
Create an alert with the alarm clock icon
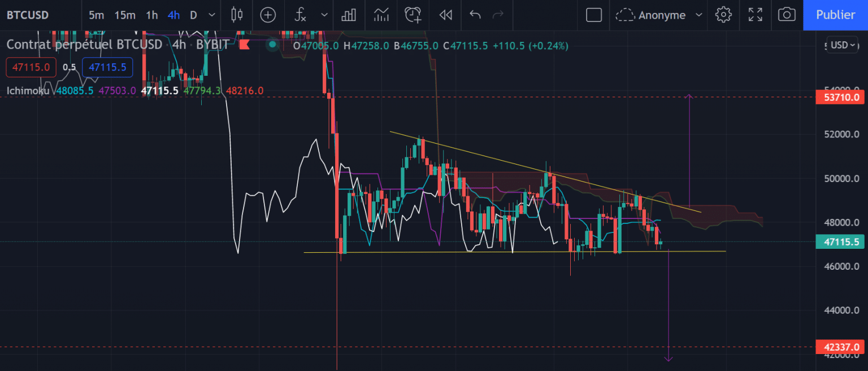(413, 15)
